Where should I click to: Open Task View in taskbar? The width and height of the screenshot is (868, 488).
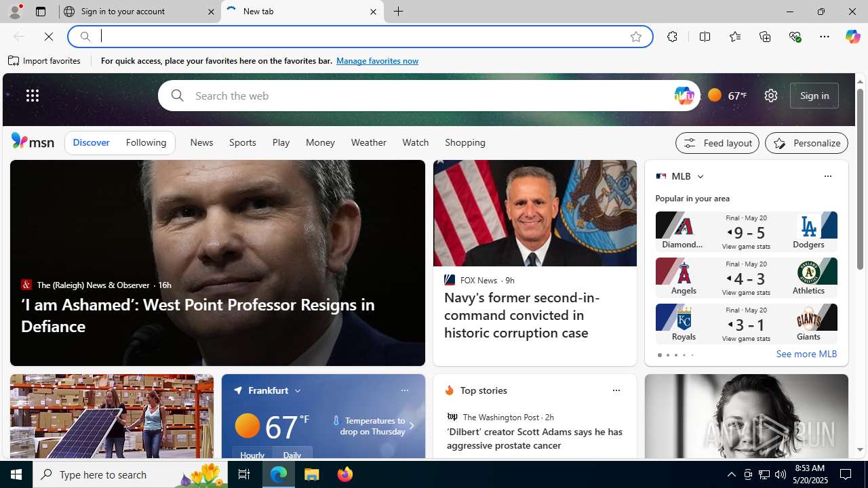click(244, 474)
